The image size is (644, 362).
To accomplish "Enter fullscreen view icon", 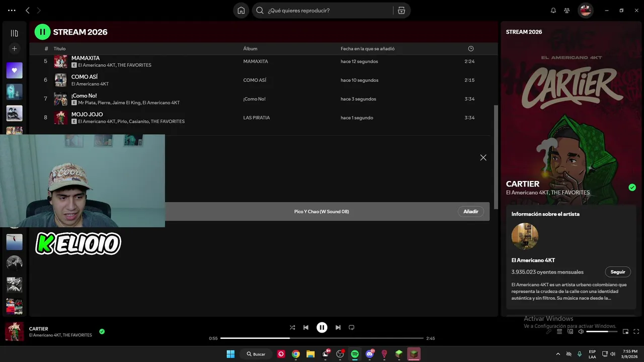I will [x=636, y=331].
